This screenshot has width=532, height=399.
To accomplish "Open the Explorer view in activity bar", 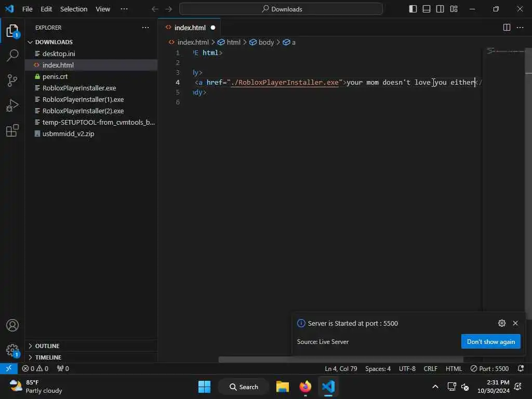I will [12, 31].
